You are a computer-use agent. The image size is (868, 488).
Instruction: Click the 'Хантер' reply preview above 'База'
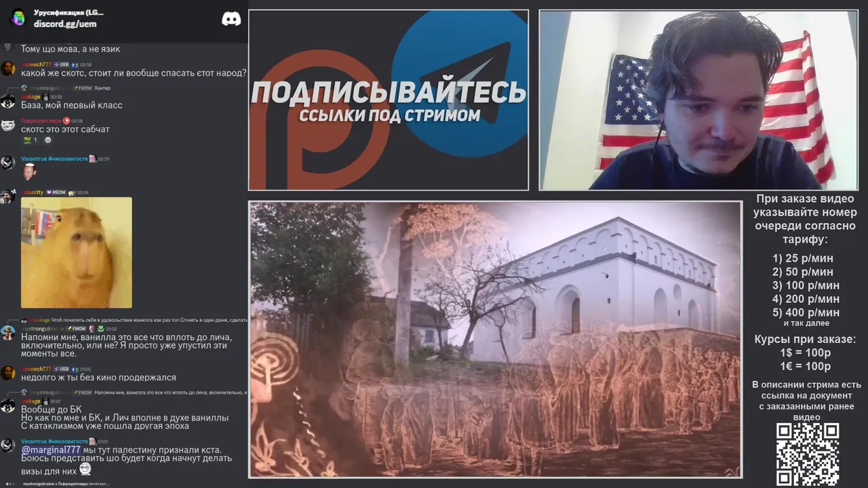pos(102,88)
